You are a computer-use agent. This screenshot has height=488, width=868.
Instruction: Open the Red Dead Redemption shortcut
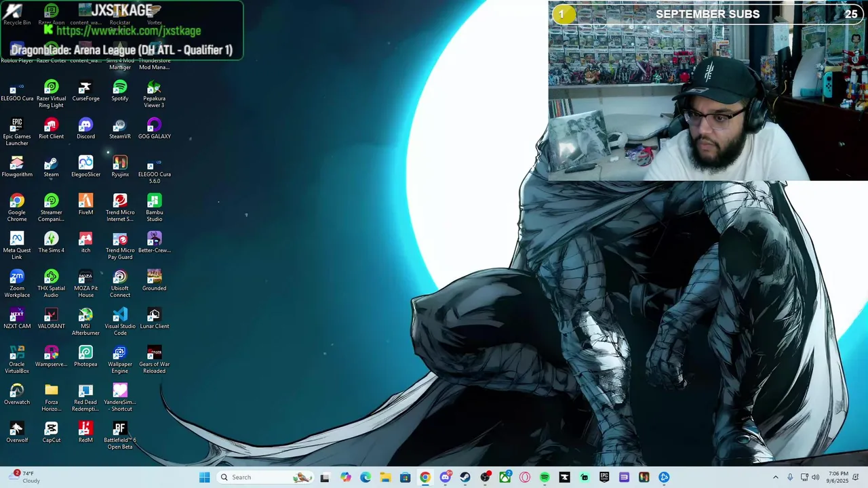pos(85,398)
